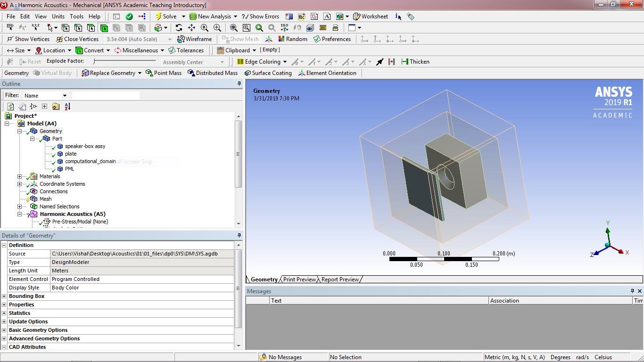Screen dimensions: 644x362
Task: Open the Clipboard dropdown
Action: click(254, 50)
